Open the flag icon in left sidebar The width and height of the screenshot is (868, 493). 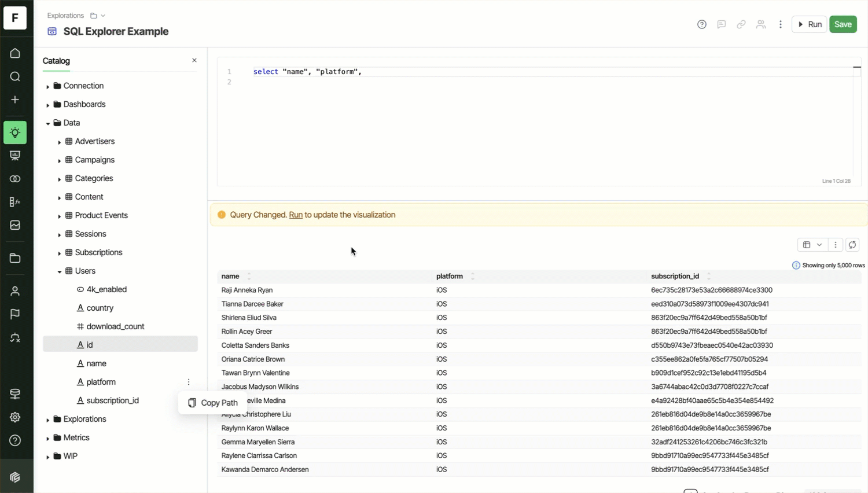click(x=15, y=314)
